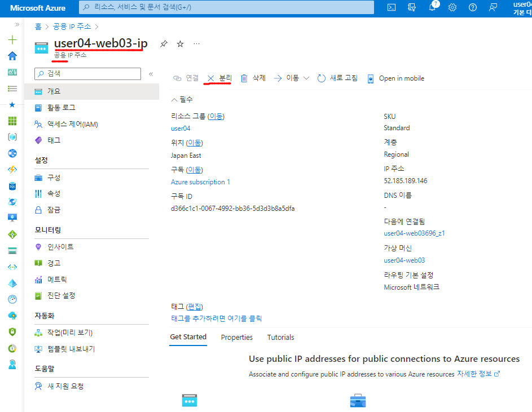Open Monitor gauge icon in sidebar
This screenshot has width=532, height=412.
[12, 299]
